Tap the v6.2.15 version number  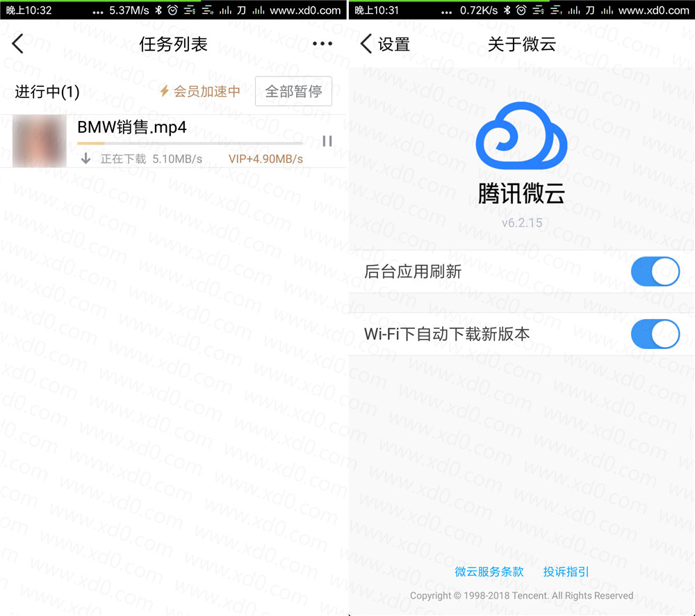pos(521,223)
